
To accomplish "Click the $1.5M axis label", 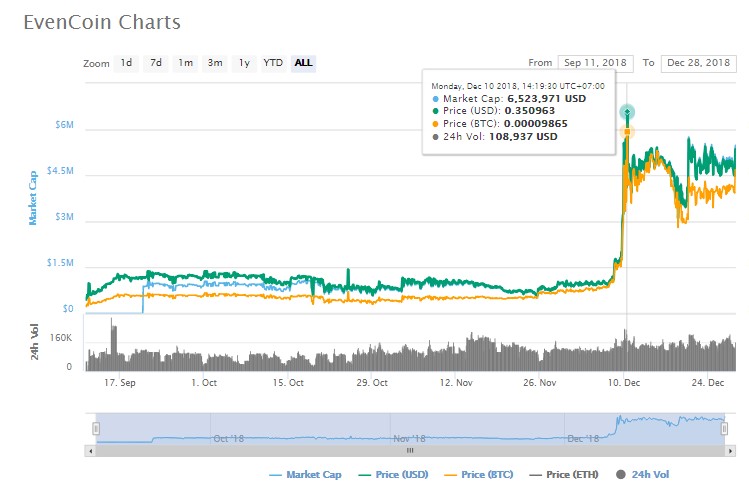I will pyautogui.click(x=60, y=263).
